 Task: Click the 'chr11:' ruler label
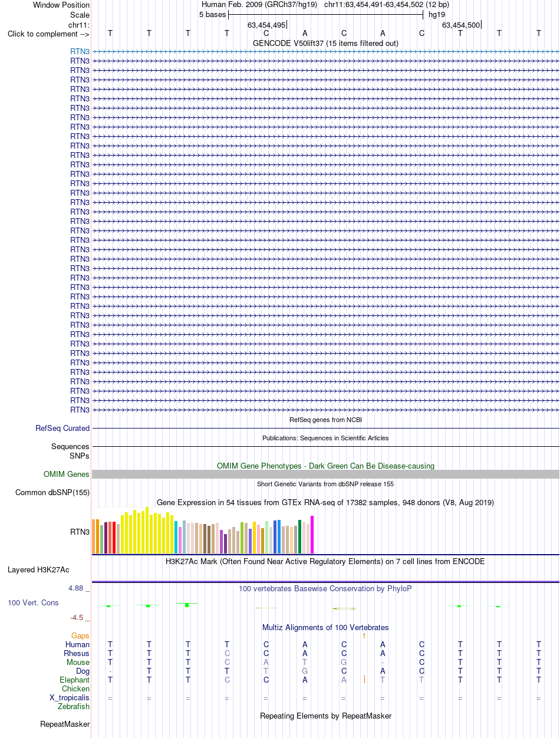(x=79, y=25)
